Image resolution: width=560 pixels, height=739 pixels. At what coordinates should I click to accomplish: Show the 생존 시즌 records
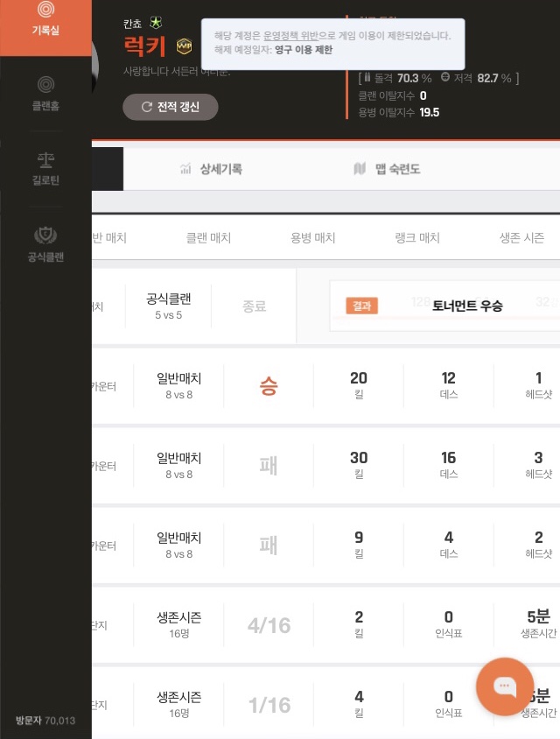pyautogui.click(x=521, y=238)
